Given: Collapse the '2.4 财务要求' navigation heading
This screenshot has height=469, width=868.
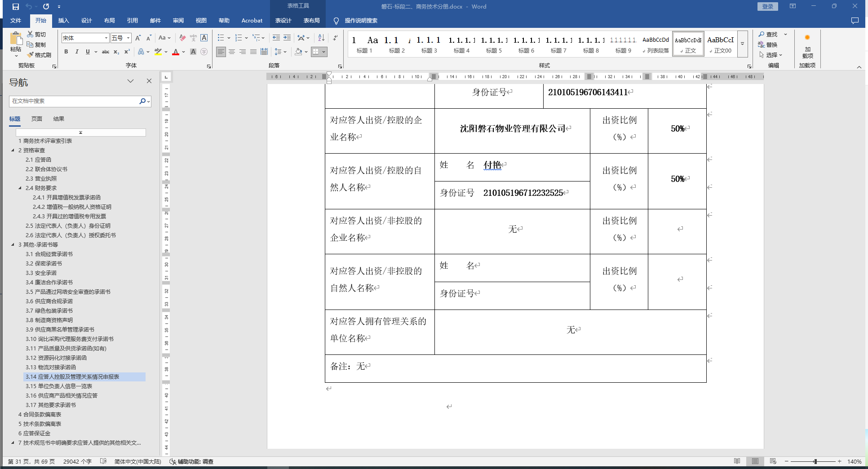Looking at the screenshot, I should [x=20, y=188].
